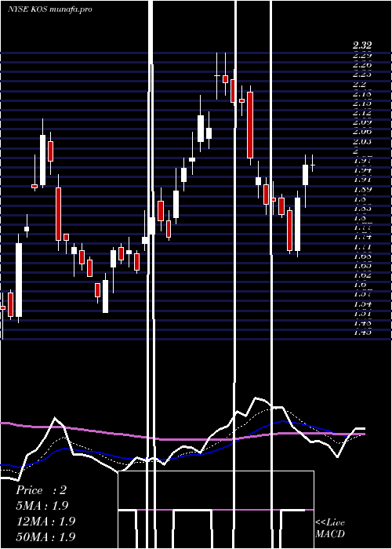Click the 2.2 price axis label
Viewport: 392px width, 549px height.
[360, 84]
